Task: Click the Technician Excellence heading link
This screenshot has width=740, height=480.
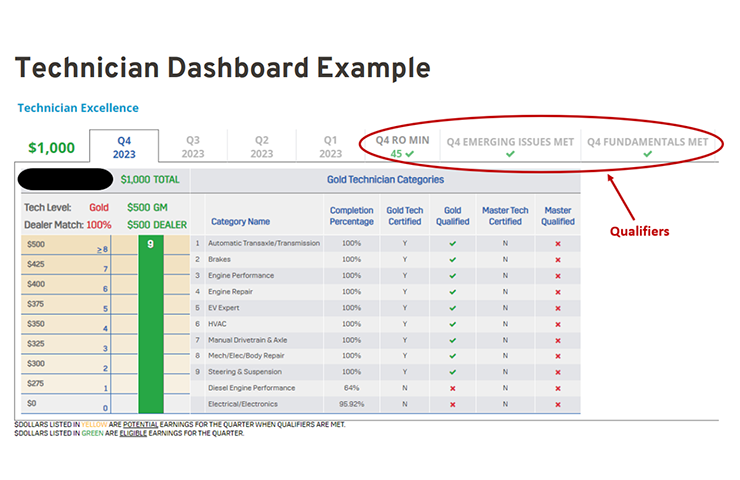Action: point(78,108)
